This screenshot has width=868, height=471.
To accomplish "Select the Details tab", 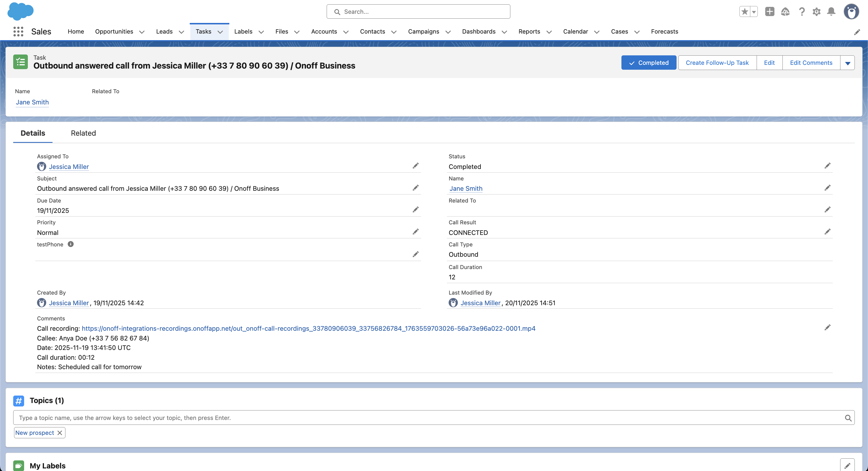I will (33, 133).
